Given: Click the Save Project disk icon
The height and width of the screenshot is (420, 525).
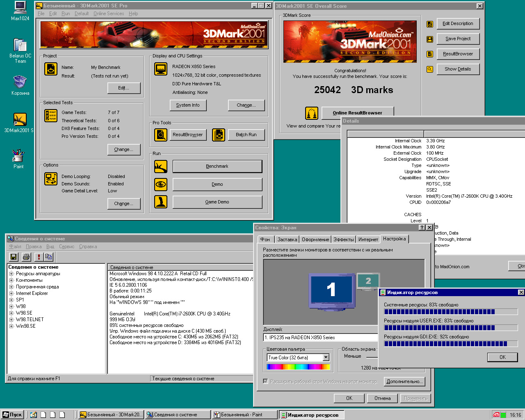Looking at the screenshot, I should click(430, 39).
